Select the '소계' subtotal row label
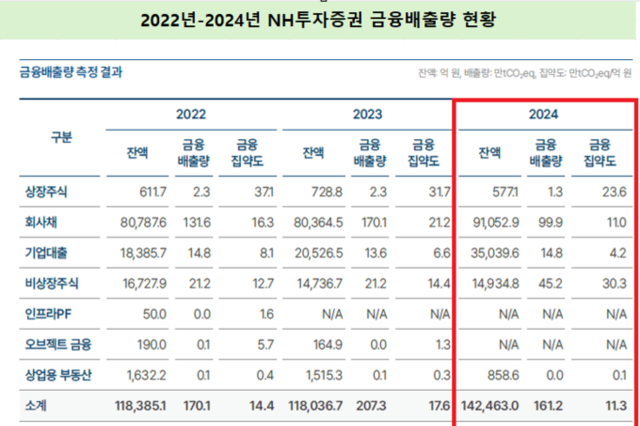 pyautogui.click(x=36, y=406)
